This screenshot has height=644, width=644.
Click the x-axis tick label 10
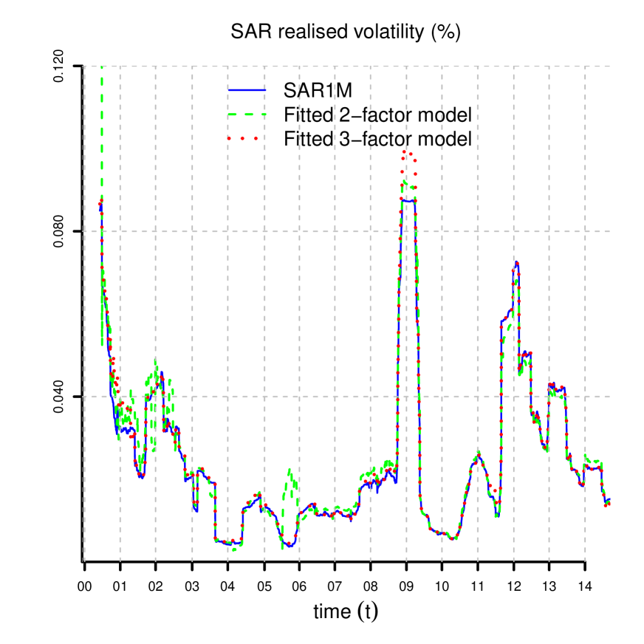pos(442,586)
